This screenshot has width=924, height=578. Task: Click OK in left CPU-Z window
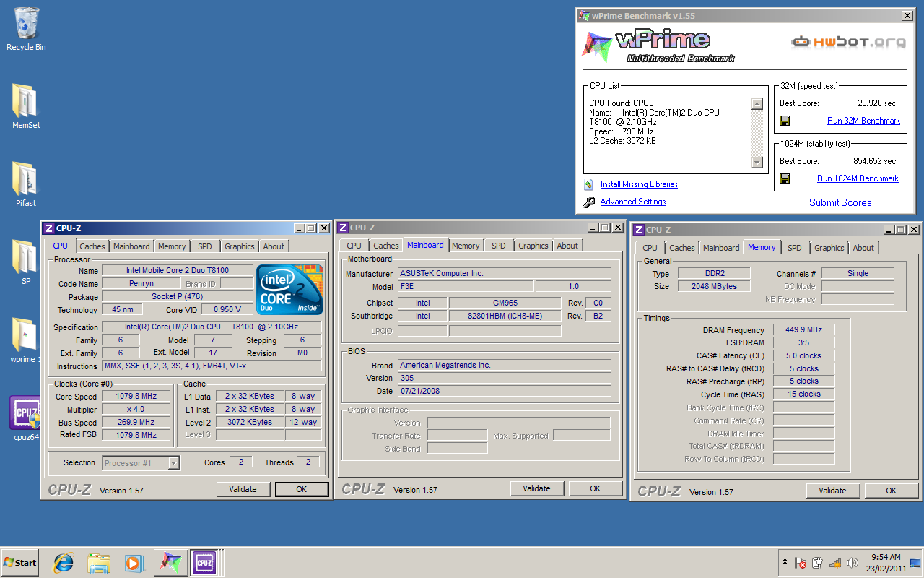tap(302, 489)
